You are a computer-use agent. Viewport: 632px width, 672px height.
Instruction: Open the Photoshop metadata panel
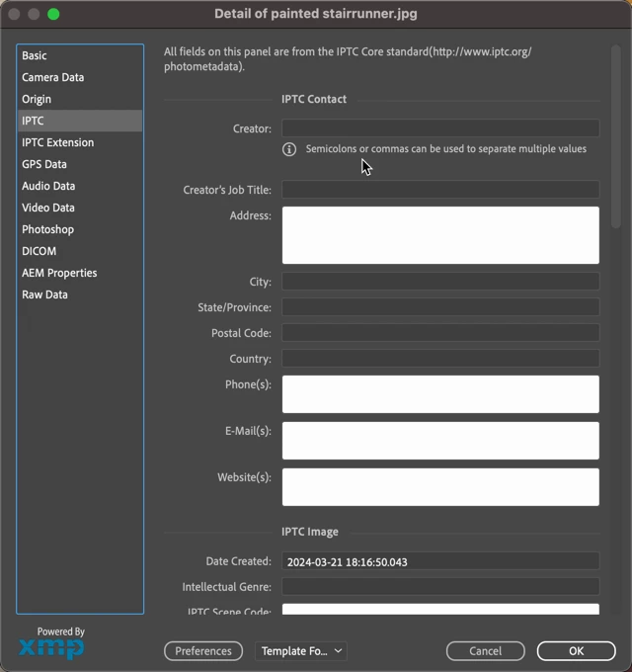pos(80,229)
